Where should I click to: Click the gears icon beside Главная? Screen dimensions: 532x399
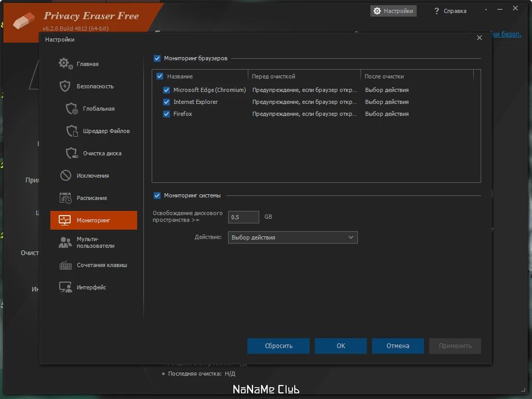pyautogui.click(x=65, y=63)
